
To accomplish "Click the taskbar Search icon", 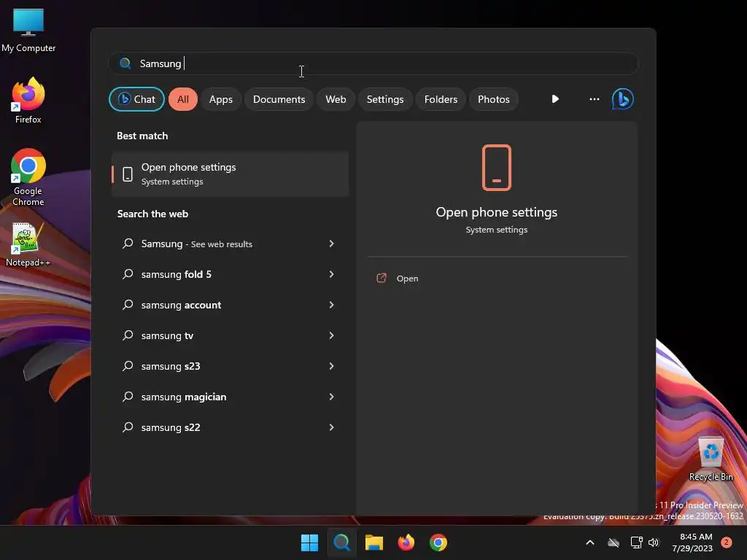I will 341,542.
